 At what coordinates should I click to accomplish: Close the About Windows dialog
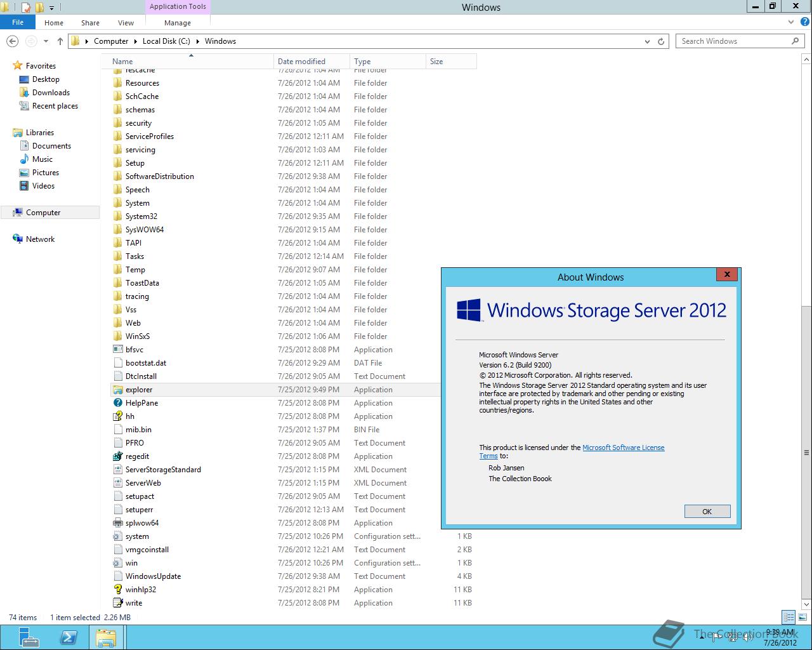tap(727, 274)
